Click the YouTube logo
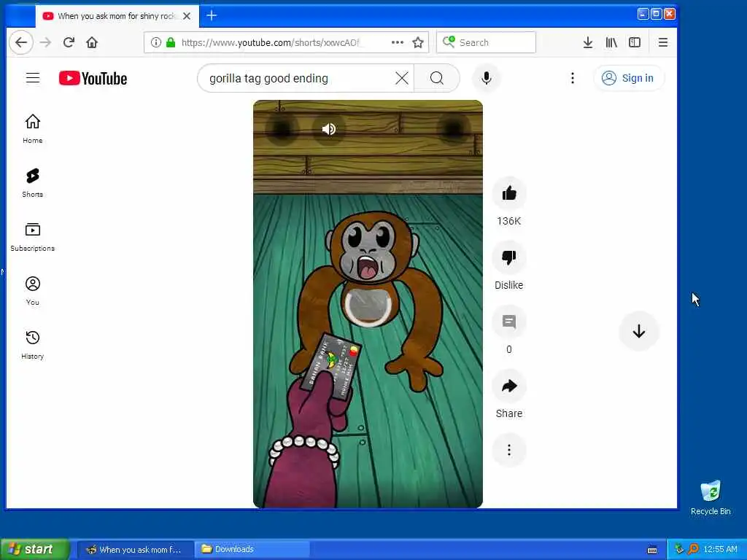 (x=93, y=78)
